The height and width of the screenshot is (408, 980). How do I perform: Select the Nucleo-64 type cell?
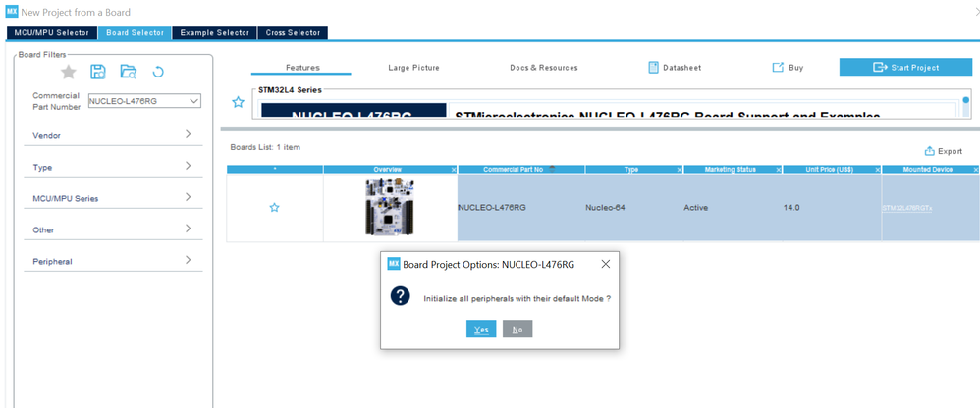click(634, 208)
